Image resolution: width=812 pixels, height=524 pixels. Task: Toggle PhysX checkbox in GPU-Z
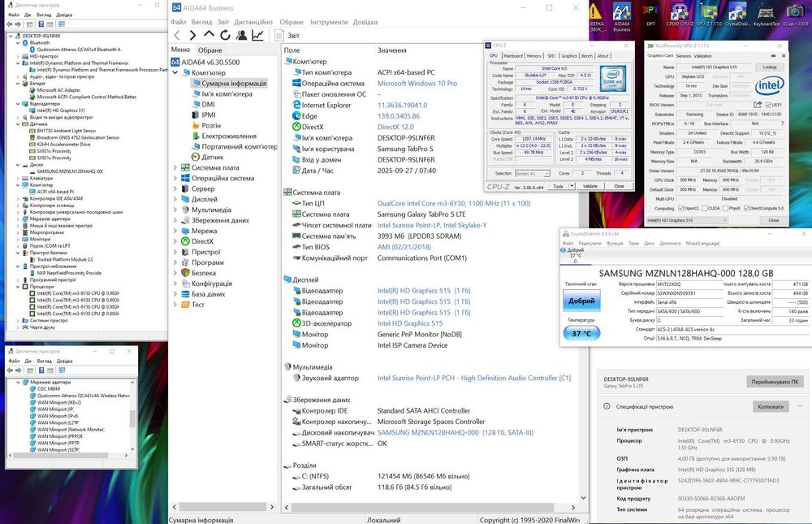coord(725,208)
